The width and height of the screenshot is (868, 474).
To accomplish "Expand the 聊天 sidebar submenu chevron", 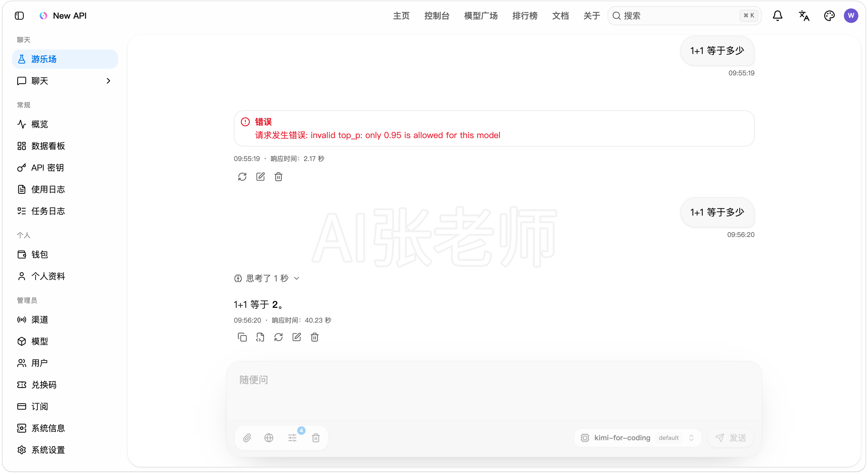I will pyautogui.click(x=108, y=81).
